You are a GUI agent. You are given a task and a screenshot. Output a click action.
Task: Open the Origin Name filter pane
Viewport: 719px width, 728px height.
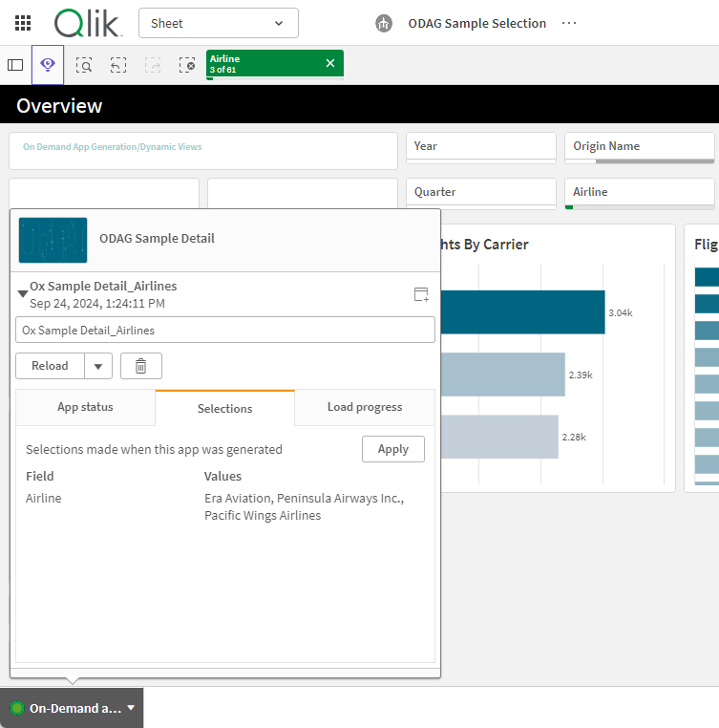coord(640,148)
